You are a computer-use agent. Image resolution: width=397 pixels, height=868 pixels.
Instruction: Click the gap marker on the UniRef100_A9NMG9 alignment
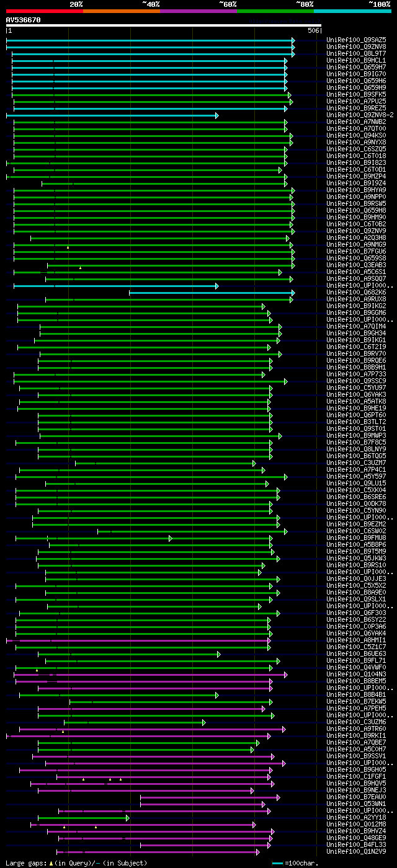tap(68, 247)
